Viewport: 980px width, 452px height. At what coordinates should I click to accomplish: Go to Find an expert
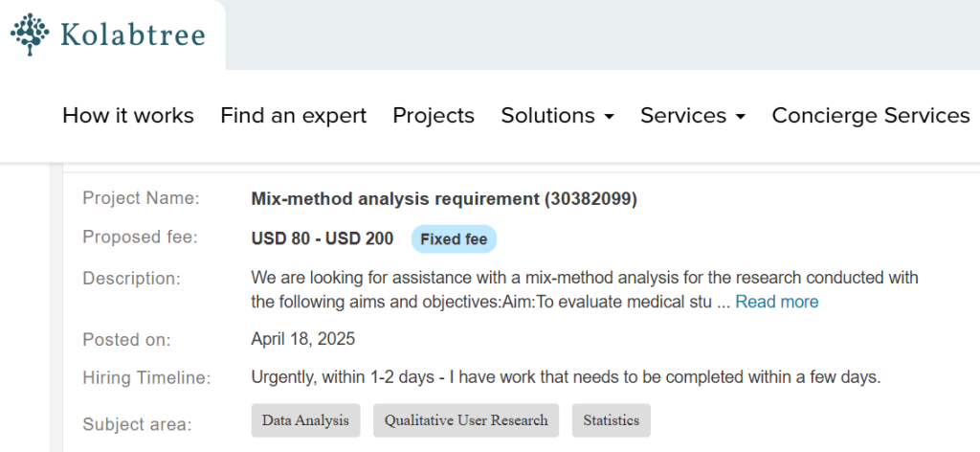[293, 116]
